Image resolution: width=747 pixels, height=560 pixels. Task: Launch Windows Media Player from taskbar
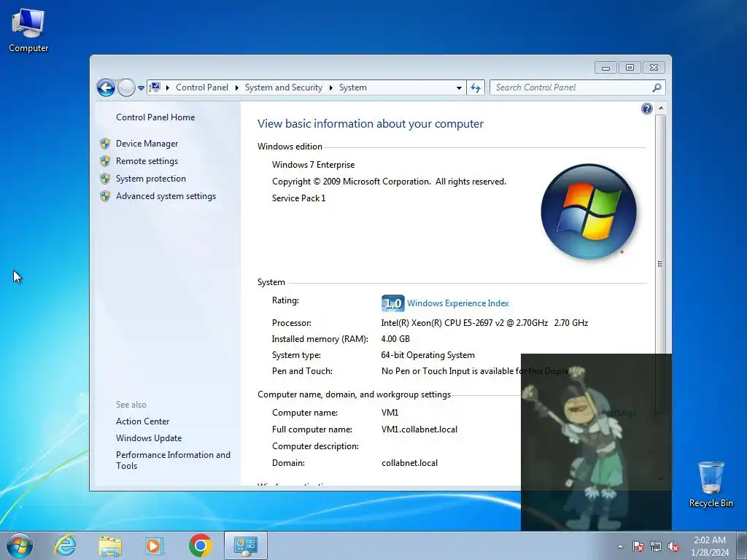click(155, 545)
